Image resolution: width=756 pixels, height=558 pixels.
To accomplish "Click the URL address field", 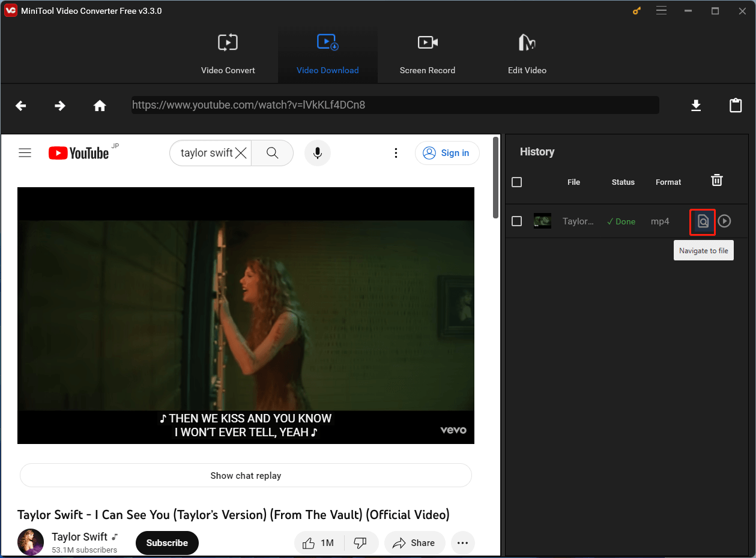I will point(395,105).
